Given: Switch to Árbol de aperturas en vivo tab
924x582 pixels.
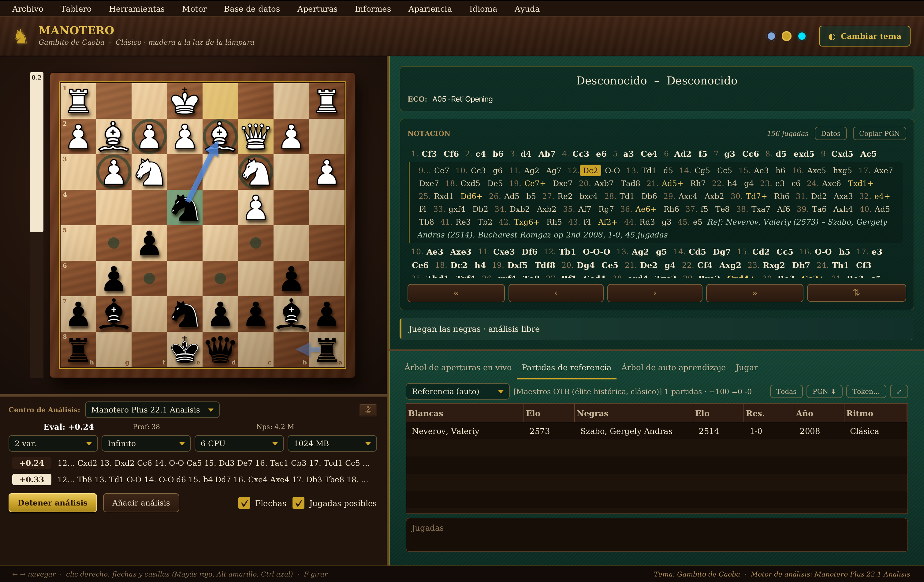Looking at the screenshot, I should click(458, 367).
